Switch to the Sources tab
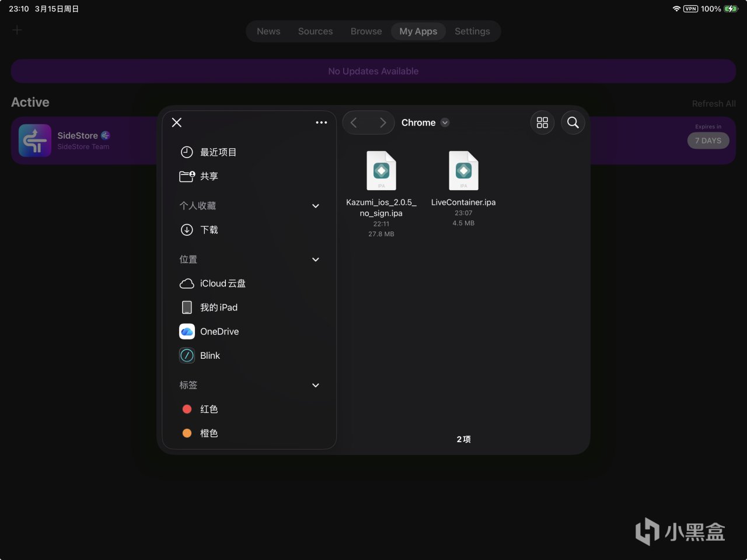The height and width of the screenshot is (560, 747). point(315,32)
